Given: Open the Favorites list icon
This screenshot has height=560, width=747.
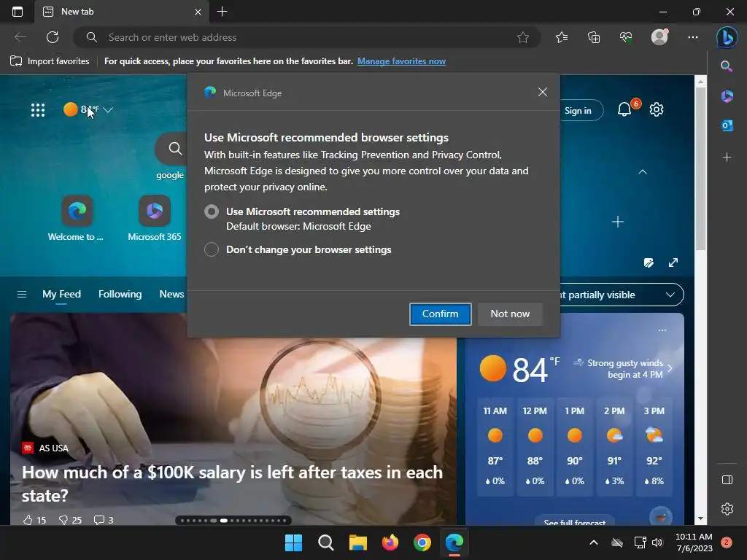Looking at the screenshot, I should pos(562,37).
